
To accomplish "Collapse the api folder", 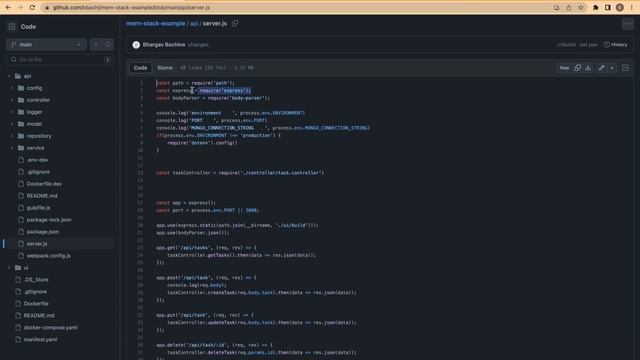I will [x=9, y=76].
